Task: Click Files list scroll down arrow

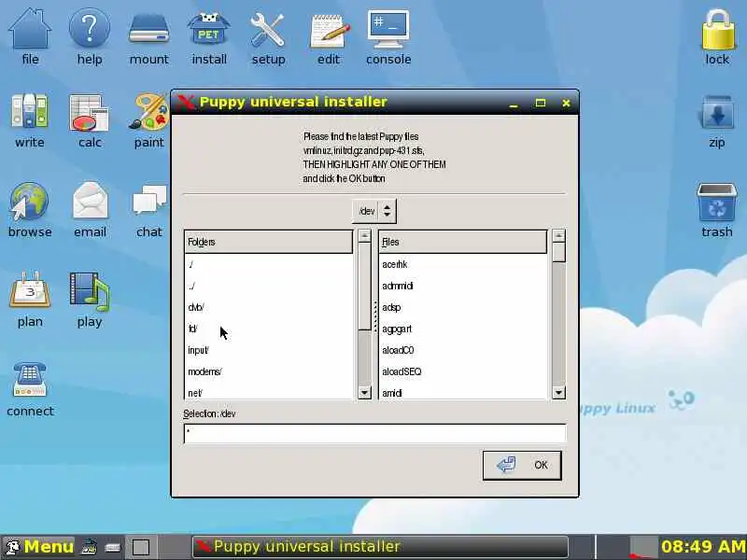Action: [558, 392]
